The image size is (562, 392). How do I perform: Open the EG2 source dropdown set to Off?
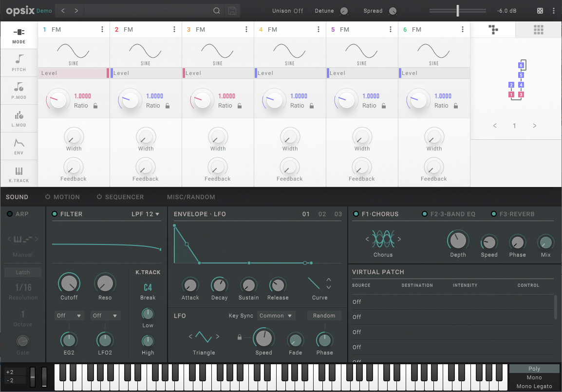coord(69,316)
